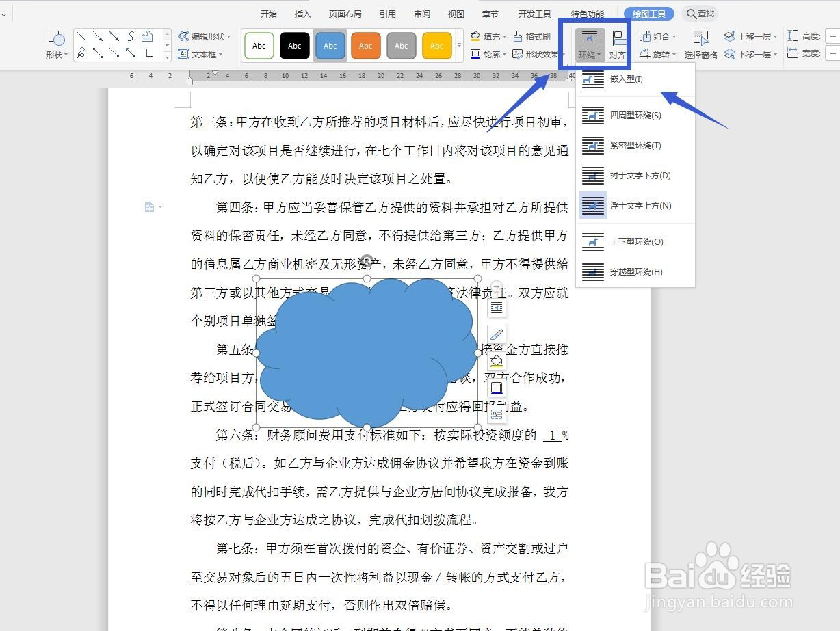Switch to the 开始 tab
The height and width of the screenshot is (631, 840).
(x=269, y=14)
